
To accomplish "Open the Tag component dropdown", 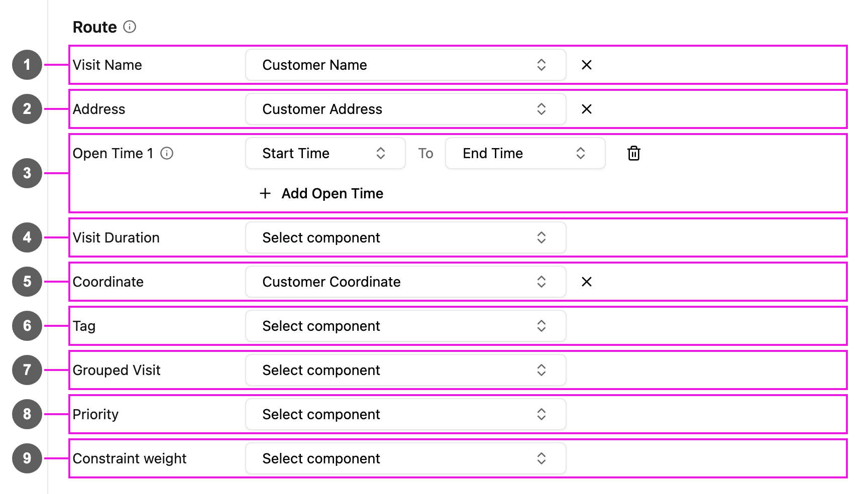I will [x=406, y=326].
